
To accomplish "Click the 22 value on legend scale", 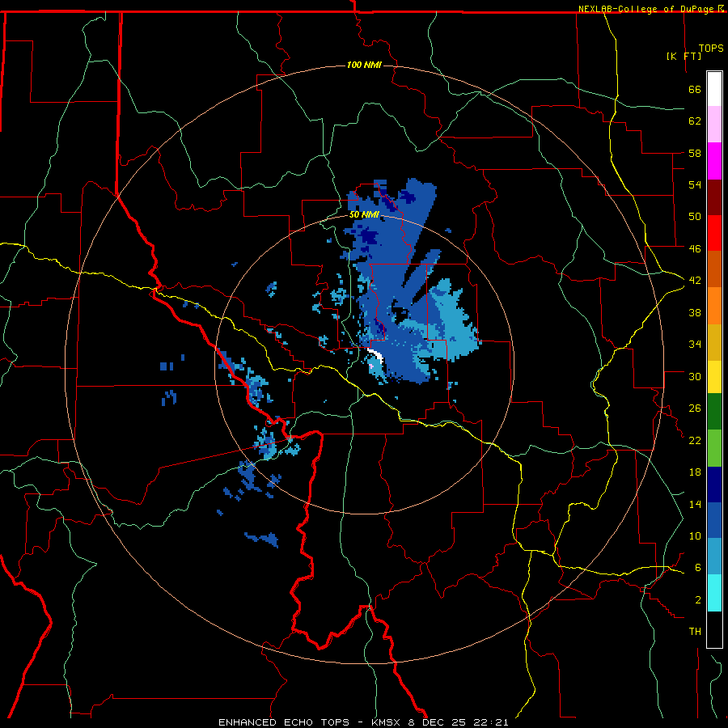I will (695, 440).
